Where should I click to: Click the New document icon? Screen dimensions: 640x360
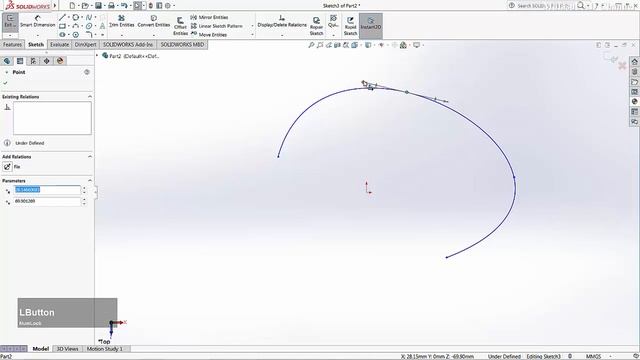[x=72, y=6]
